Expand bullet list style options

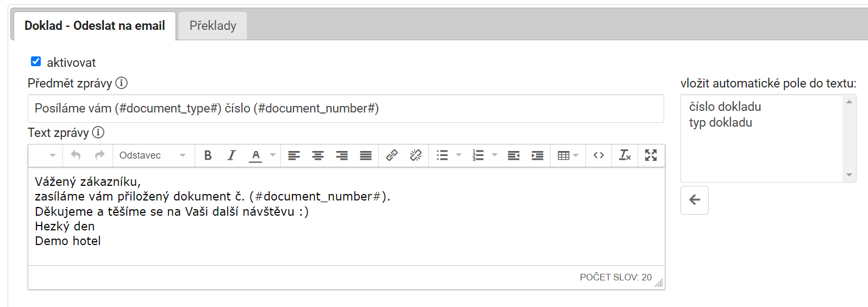pos(459,155)
